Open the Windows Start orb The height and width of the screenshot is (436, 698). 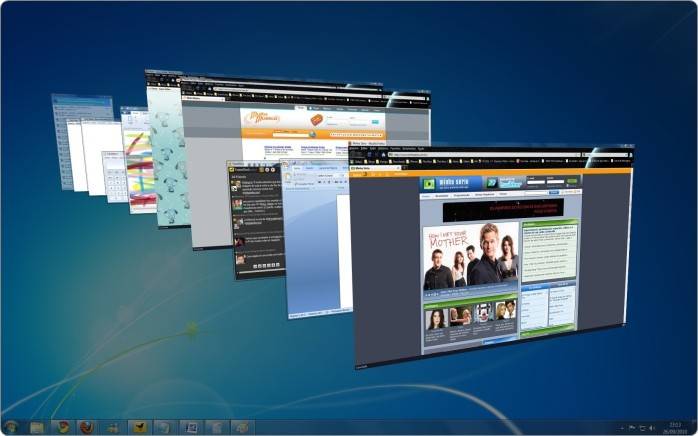click(x=10, y=428)
